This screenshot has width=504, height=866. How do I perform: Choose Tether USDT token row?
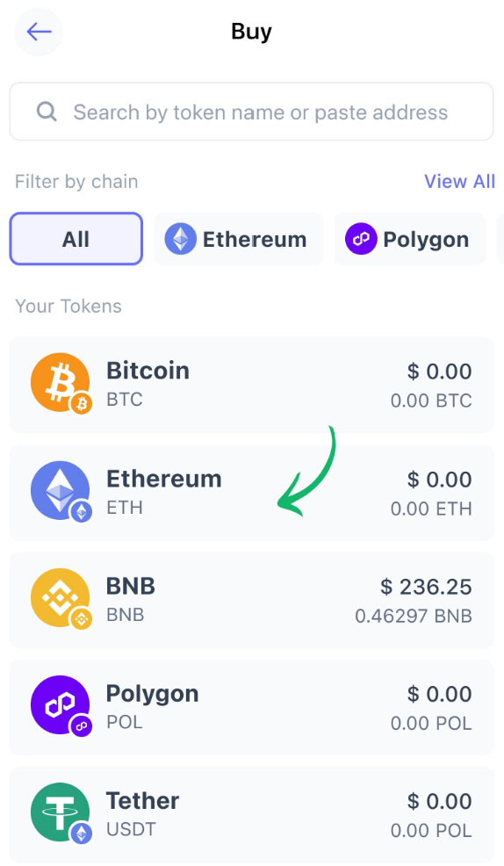[x=252, y=815]
